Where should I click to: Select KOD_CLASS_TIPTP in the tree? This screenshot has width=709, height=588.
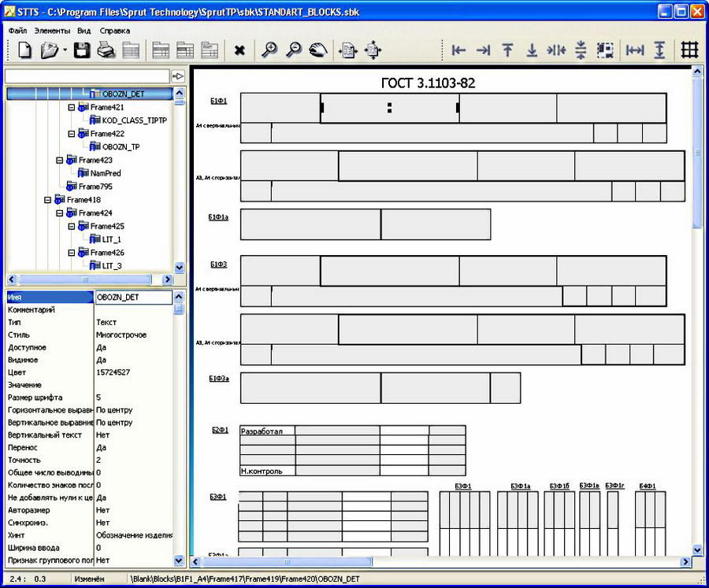coord(134,120)
